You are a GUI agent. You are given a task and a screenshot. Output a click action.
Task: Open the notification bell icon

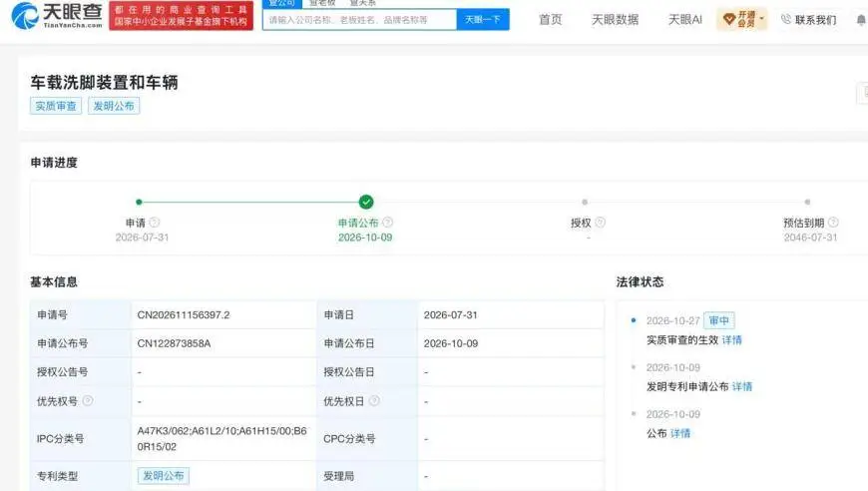click(861, 21)
